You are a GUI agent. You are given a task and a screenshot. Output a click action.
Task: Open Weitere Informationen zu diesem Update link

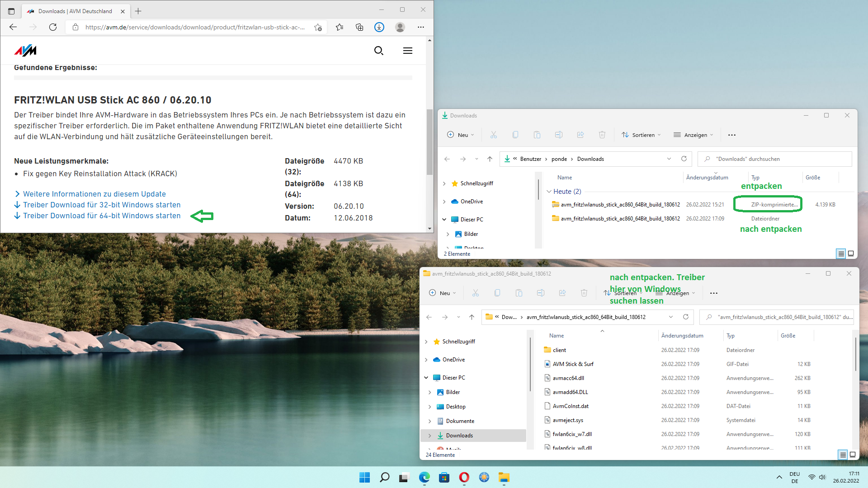[94, 194]
